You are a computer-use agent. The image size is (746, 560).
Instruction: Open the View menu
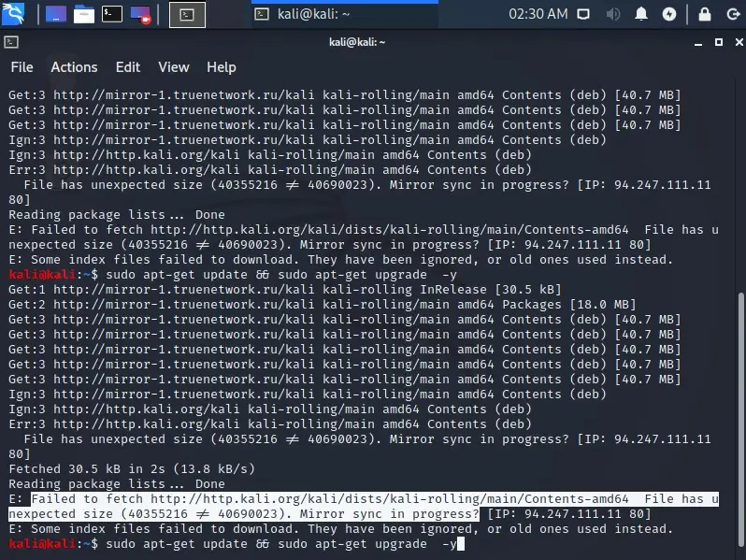[174, 67]
